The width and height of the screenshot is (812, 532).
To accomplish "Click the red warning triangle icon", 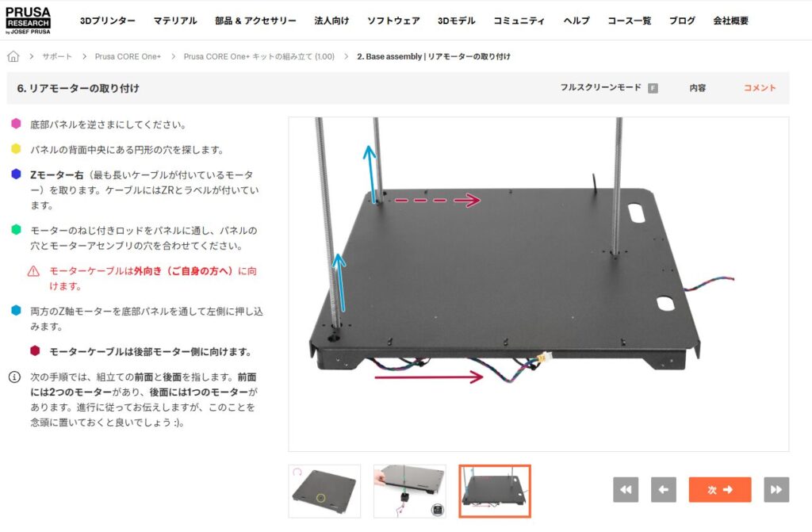I will (x=33, y=271).
